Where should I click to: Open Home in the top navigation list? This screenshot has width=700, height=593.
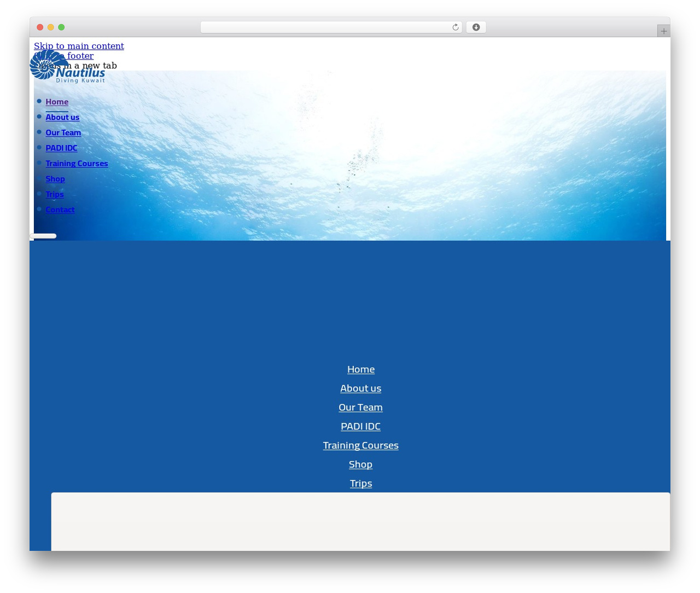[57, 102]
